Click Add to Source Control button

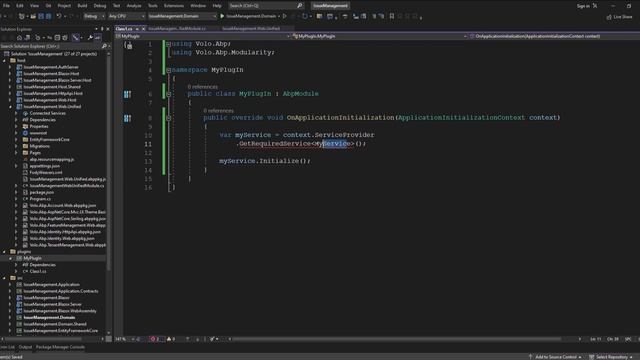[x=555, y=357]
